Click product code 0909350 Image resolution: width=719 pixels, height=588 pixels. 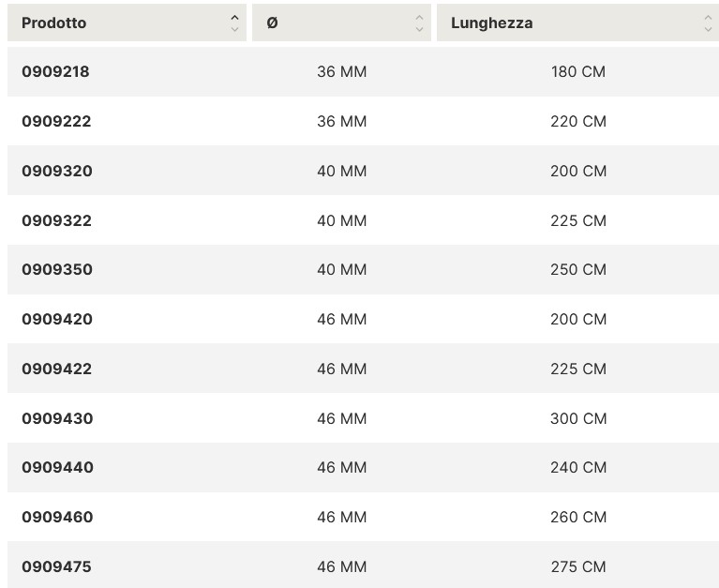pyautogui.click(x=57, y=270)
